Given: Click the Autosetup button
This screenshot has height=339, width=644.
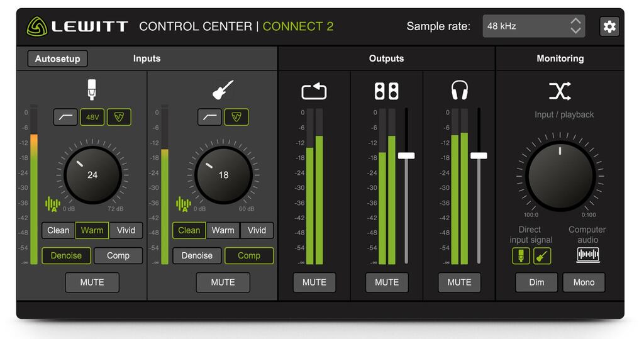Looking at the screenshot, I should tap(57, 58).
